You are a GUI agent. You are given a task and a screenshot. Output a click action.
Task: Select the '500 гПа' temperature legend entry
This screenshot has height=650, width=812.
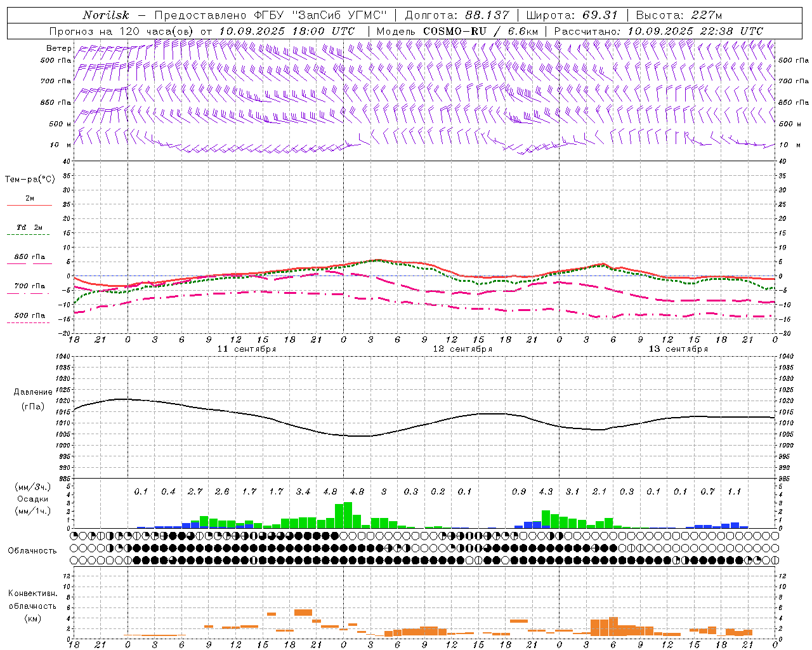pyautogui.click(x=30, y=315)
